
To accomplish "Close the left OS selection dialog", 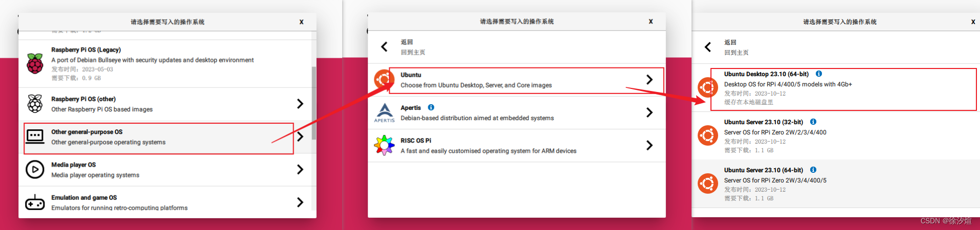I will 301,22.
